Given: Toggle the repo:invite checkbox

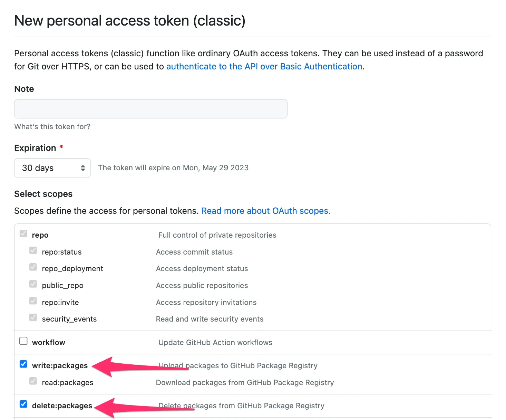Looking at the screenshot, I should click(x=33, y=301).
